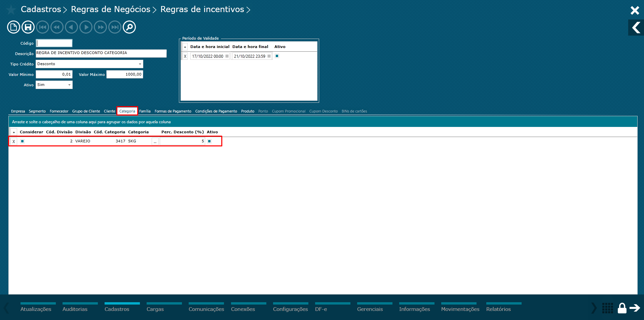Open the apps grid icon
Image resolution: width=644 pixels, height=320 pixels.
coord(608,308)
